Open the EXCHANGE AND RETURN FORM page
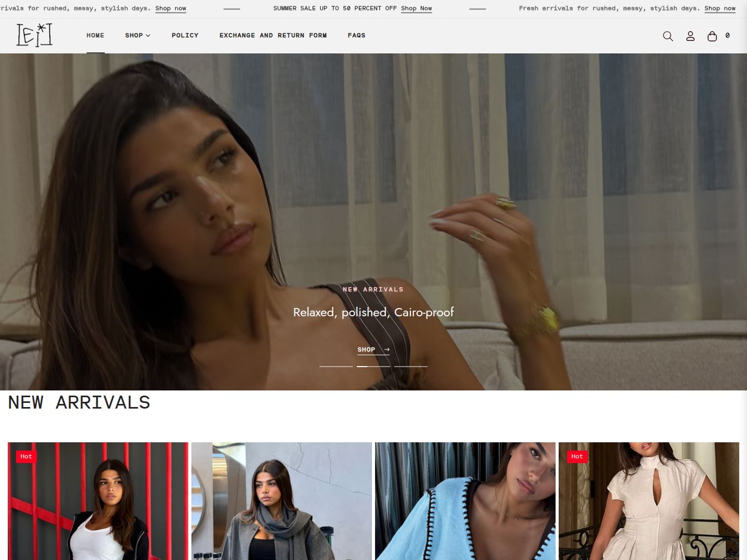This screenshot has height=560, width=747. coord(273,35)
